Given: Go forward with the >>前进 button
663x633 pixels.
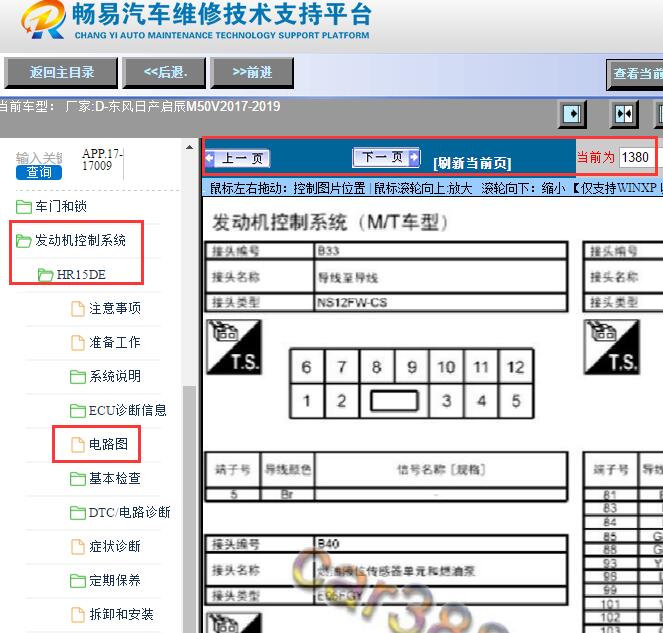Looking at the screenshot, I should click(252, 73).
